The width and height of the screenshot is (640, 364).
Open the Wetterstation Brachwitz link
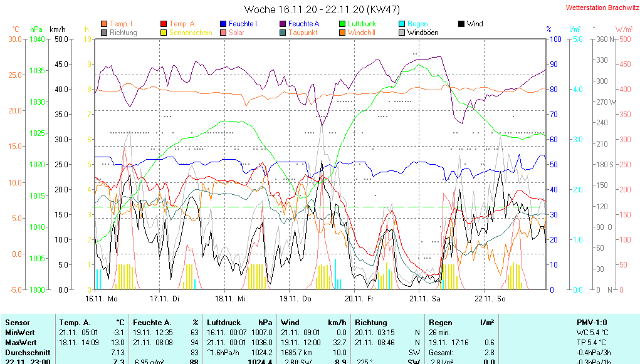tap(599, 8)
